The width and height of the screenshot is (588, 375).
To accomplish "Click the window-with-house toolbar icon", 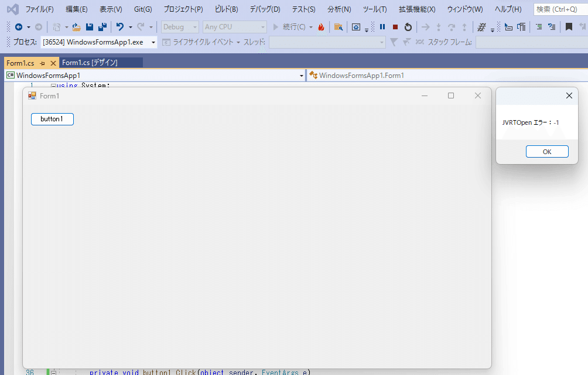I will tap(356, 27).
